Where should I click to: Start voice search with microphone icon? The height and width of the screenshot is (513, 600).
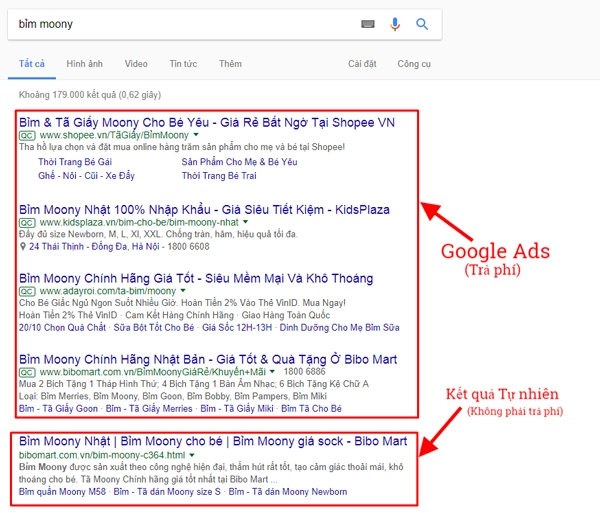395,24
